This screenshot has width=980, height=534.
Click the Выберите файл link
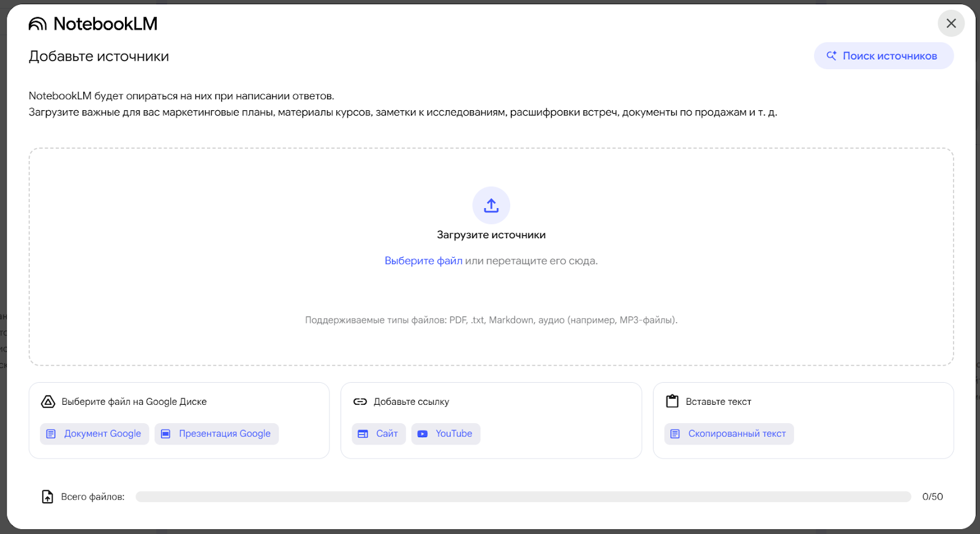point(423,261)
